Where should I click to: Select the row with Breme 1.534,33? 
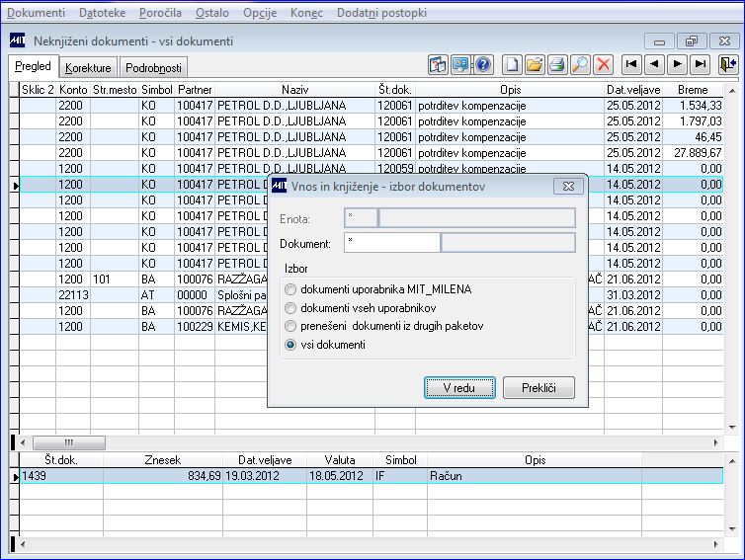click(x=372, y=106)
